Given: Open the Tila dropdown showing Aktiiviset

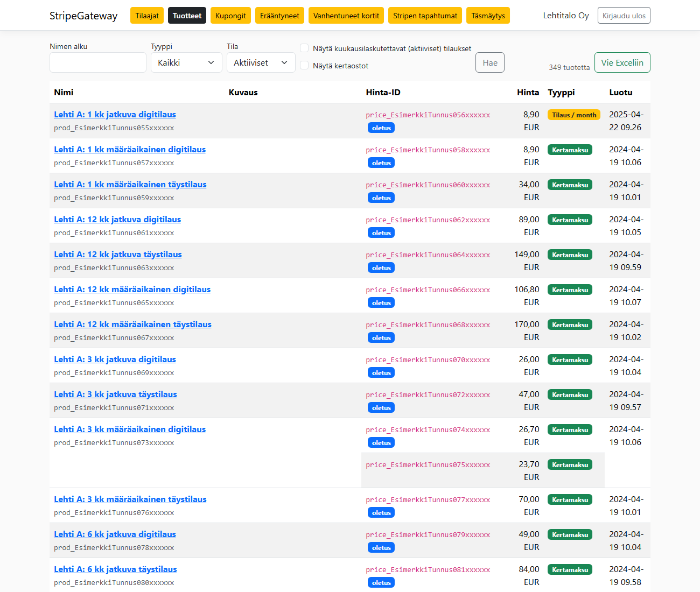Looking at the screenshot, I should click(261, 62).
